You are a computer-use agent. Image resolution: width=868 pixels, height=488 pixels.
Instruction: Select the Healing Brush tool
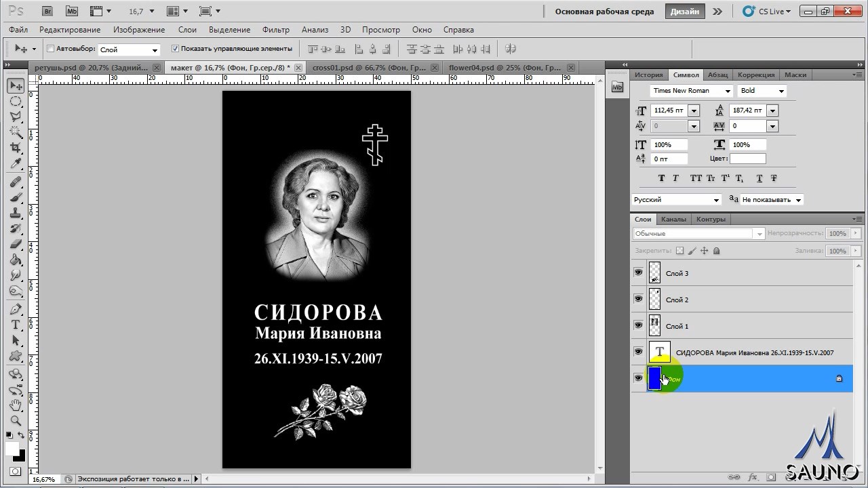(16, 182)
